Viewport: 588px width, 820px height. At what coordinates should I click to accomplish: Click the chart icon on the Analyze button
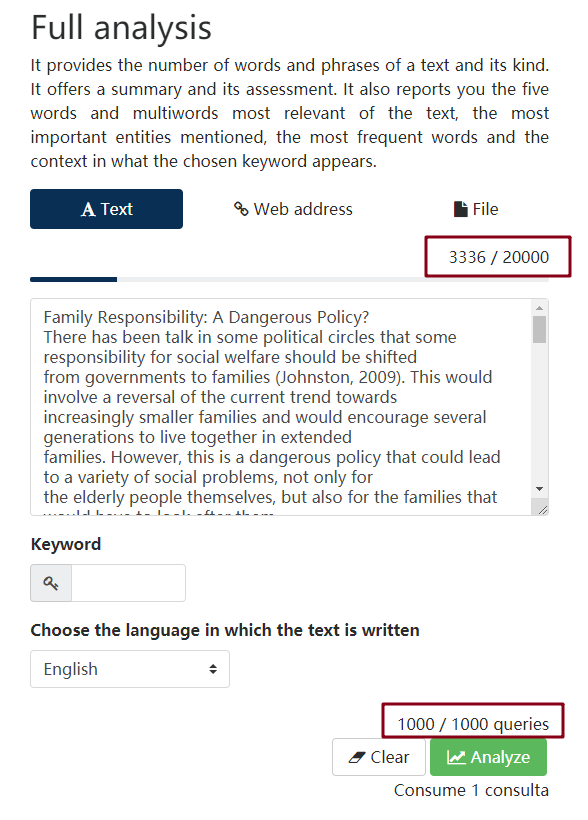pos(456,757)
